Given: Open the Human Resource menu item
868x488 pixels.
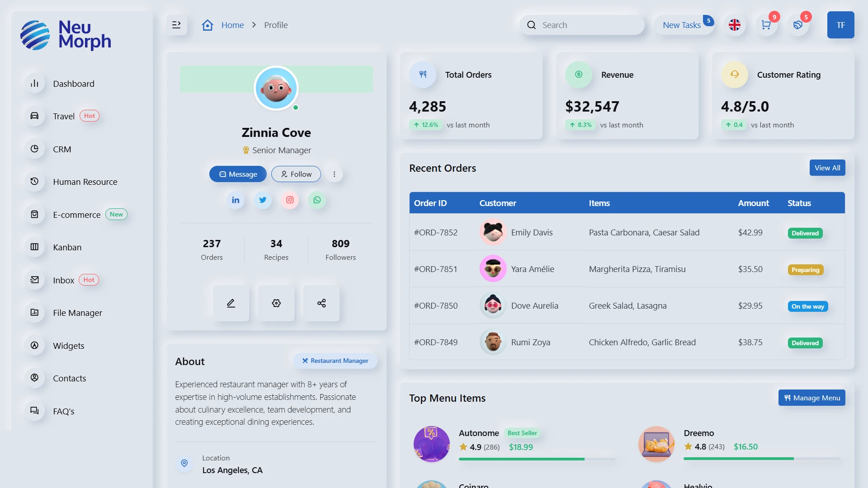Looking at the screenshot, I should [x=85, y=182].
